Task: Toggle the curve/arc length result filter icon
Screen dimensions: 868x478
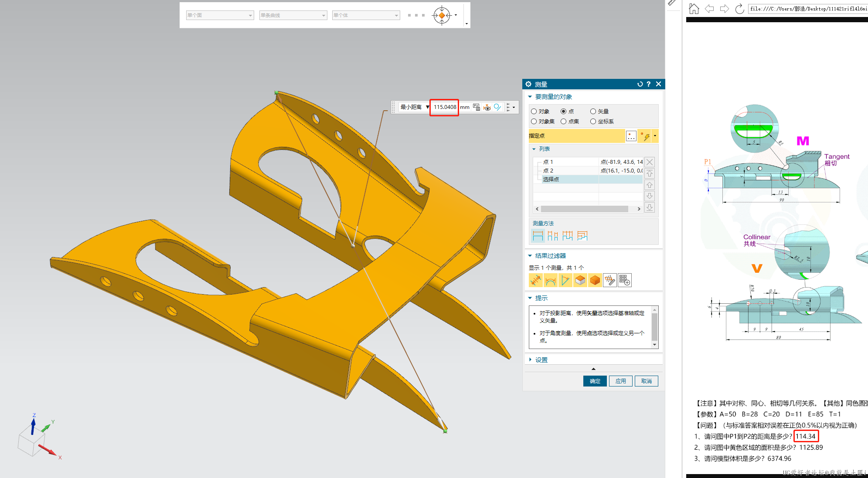Action: (x=551, y=280)
